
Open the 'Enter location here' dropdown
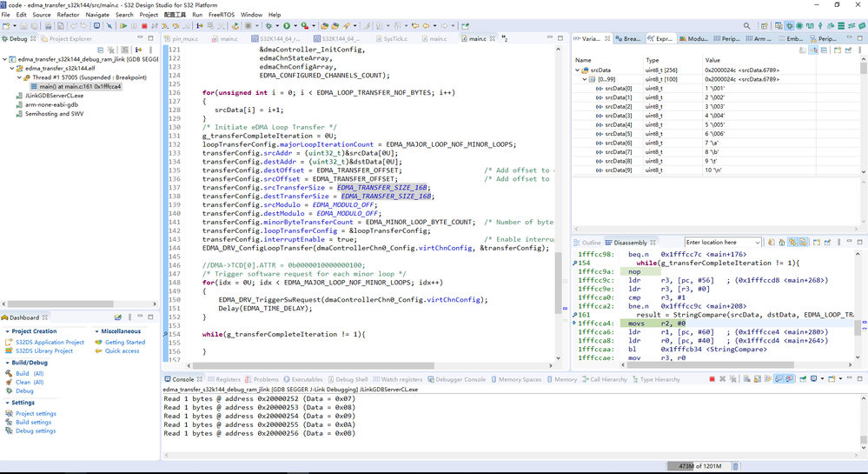757,242
